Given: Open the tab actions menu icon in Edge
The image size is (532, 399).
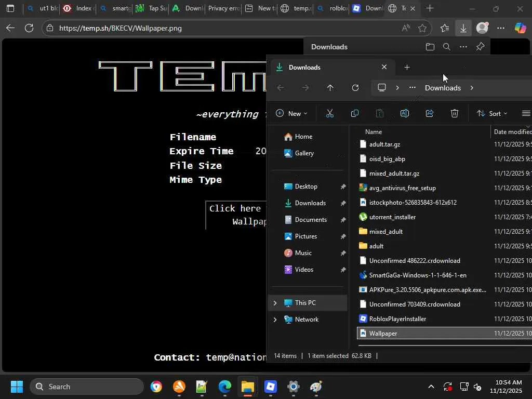Looking at the screenshot, I should (10, 8).
